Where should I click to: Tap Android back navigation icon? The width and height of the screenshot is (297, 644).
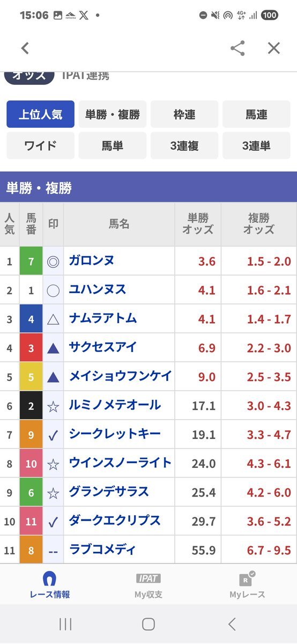point(232,624)
